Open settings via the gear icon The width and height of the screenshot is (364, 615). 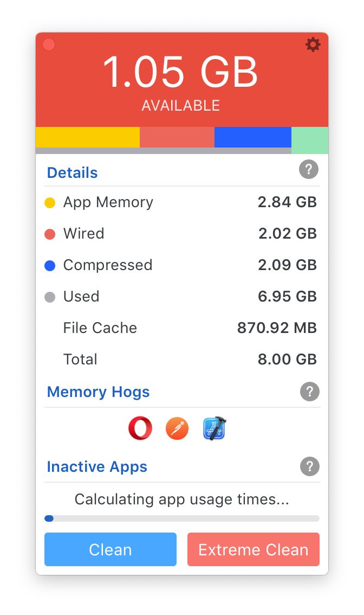tap(313, 44)
